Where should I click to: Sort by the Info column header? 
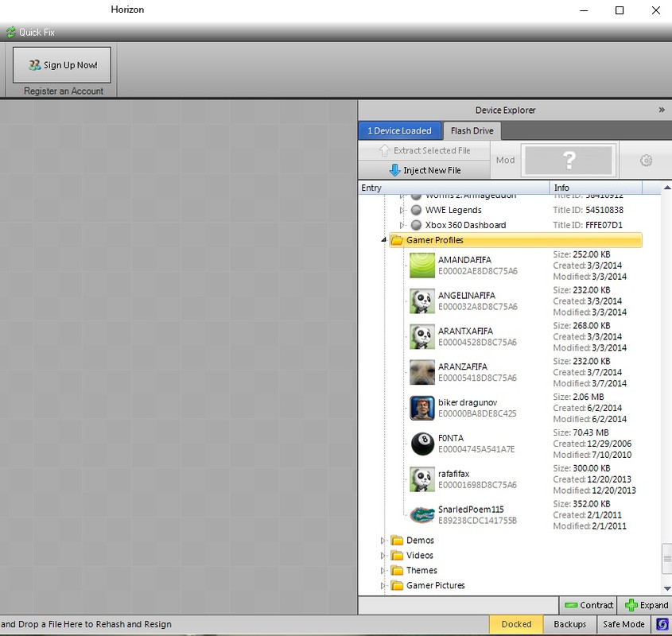[596, 188]
